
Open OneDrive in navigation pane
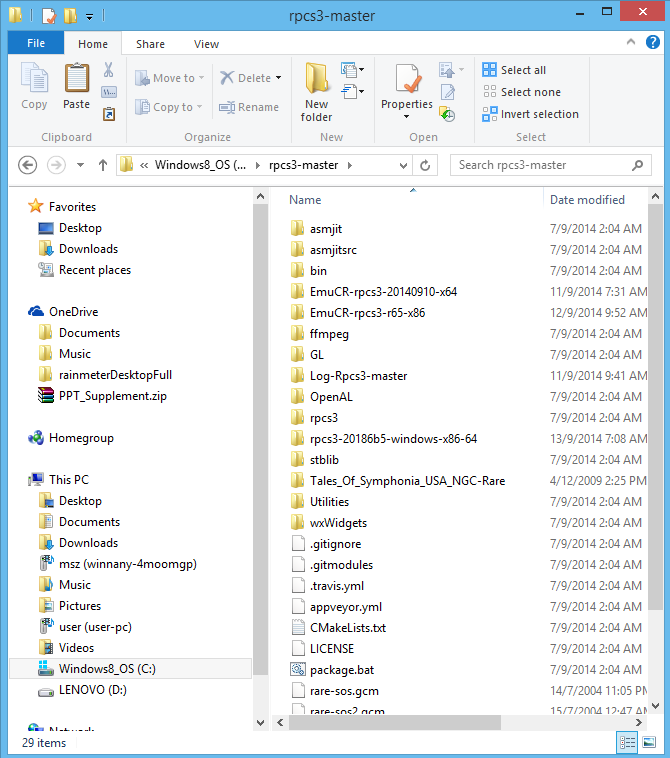click(73, 312)
